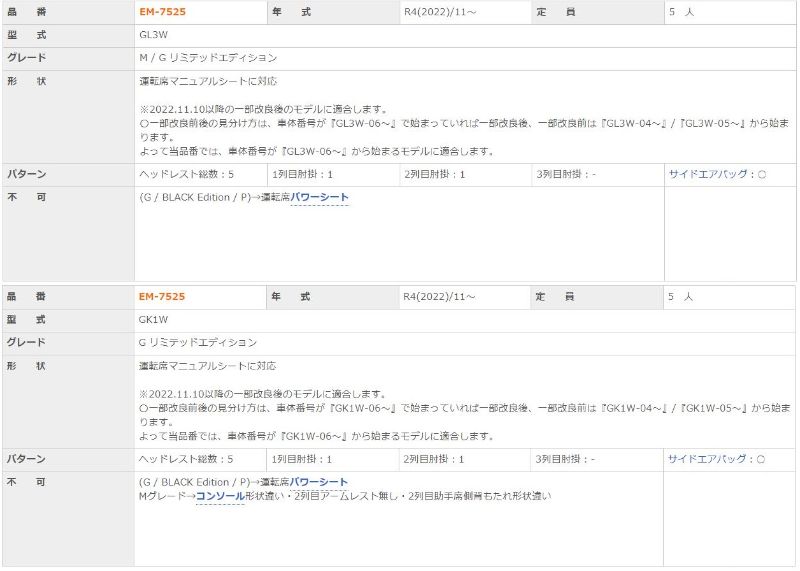Click the パワーシート link in the GK1W table
The image size is (800, 571).
point(319,483)
